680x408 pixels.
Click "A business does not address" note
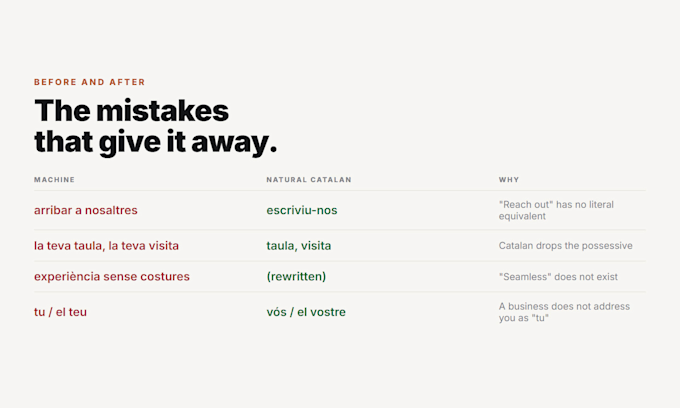coord(564,307)
